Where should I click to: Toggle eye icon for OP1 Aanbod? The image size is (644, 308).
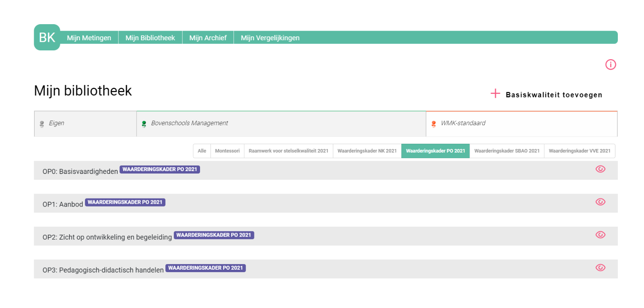click(x=600, y=202)
